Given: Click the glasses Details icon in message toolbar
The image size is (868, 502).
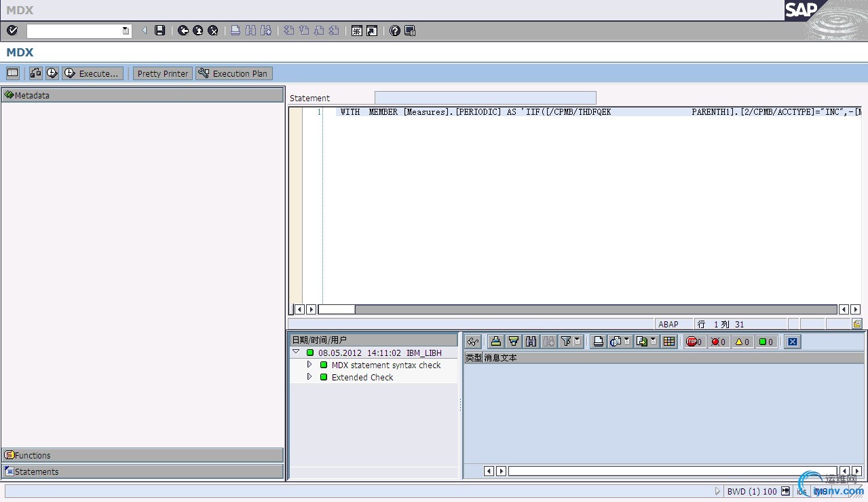Looking at the screenshot, I should point(473,342).
